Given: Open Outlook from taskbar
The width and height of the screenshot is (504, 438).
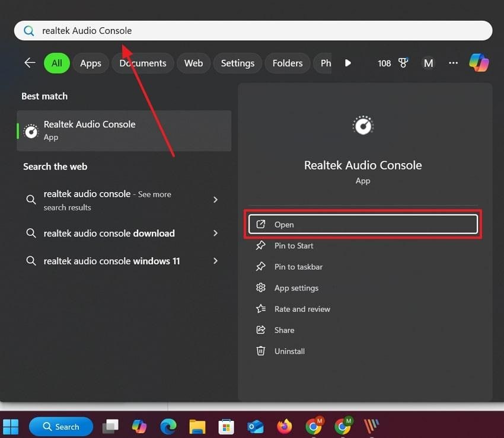Looking at the screenshot, I should coord(255,427).
